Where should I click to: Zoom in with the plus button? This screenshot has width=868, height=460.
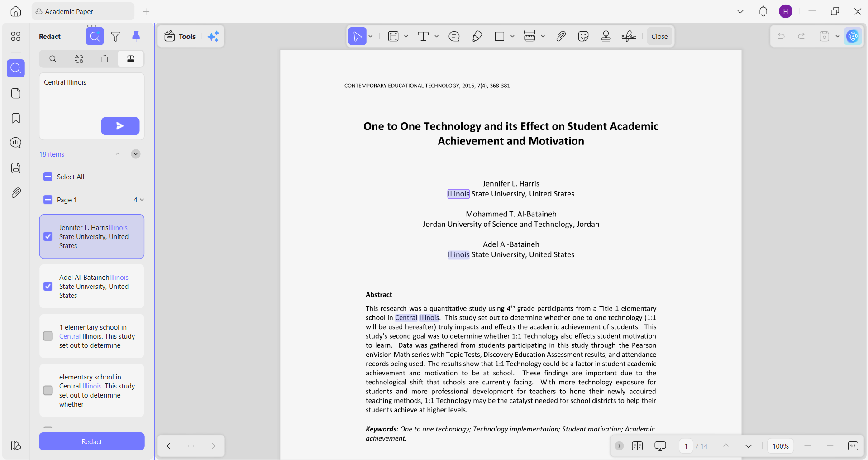(x=830, y=446)
